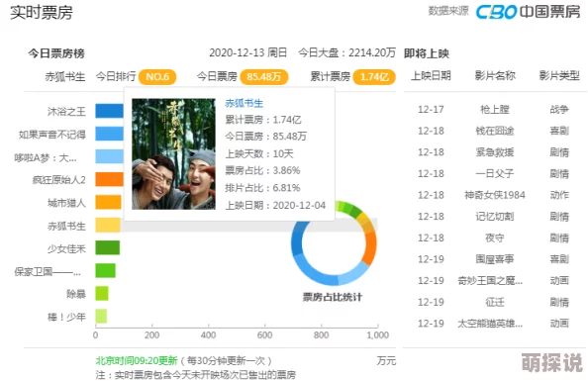
Task: Click the 12-17 release date cell
Action: click(431, 110)
